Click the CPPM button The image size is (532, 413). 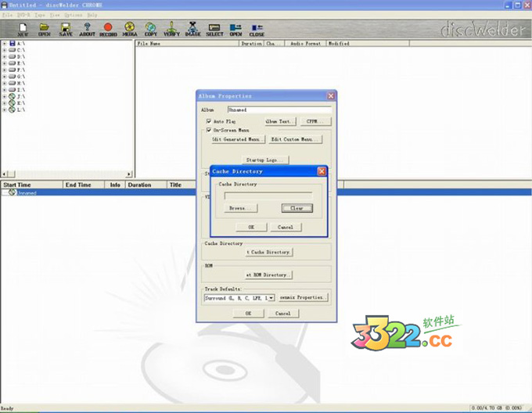tap(315, 121)
